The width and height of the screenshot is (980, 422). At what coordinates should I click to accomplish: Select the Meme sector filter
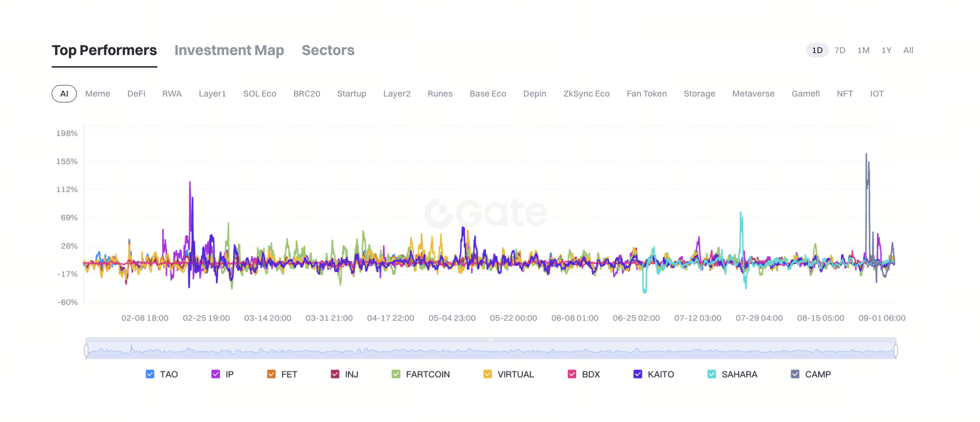point(98,94)
